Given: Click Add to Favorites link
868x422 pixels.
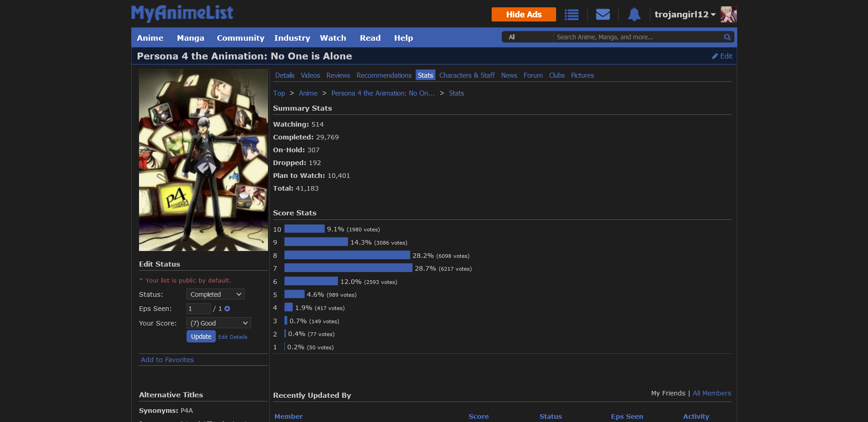Looking at the screenshot, I should [x=167, y=360].
